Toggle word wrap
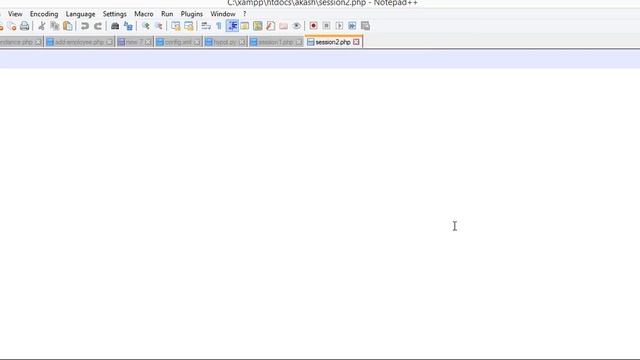Screen dimensions: 640x360 [206, 26]
